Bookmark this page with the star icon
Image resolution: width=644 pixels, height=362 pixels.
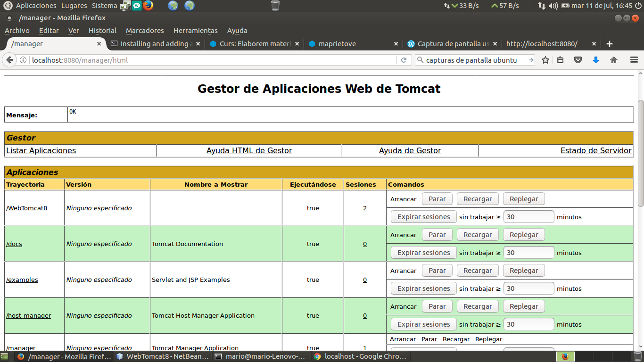[545, 60]
